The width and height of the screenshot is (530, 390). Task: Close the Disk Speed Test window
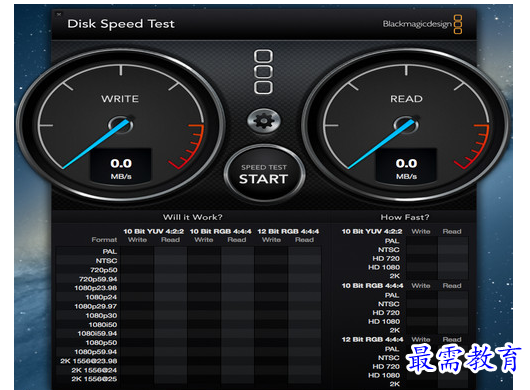[x=59, y=14]
